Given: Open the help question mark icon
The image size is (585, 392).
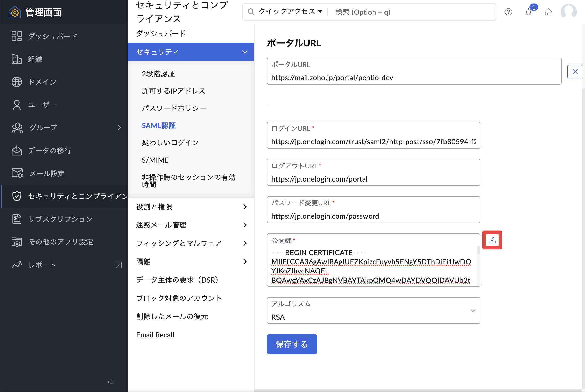Looking at the screenshot, I should (508, 12).
